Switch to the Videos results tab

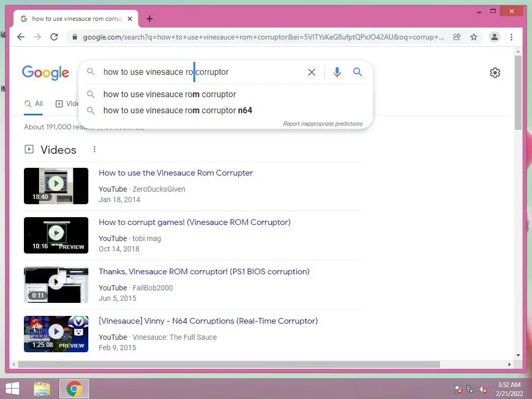click(67, 104)
